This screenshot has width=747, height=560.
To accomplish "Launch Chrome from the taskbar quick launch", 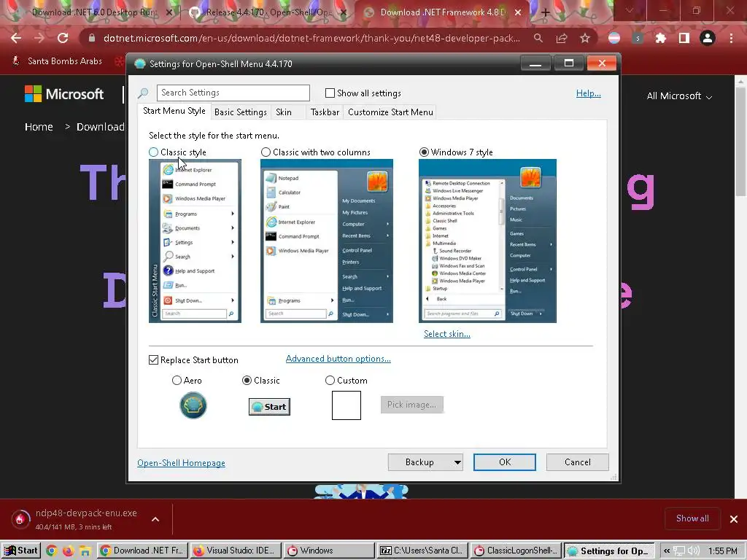I will [x=52, y=551].
